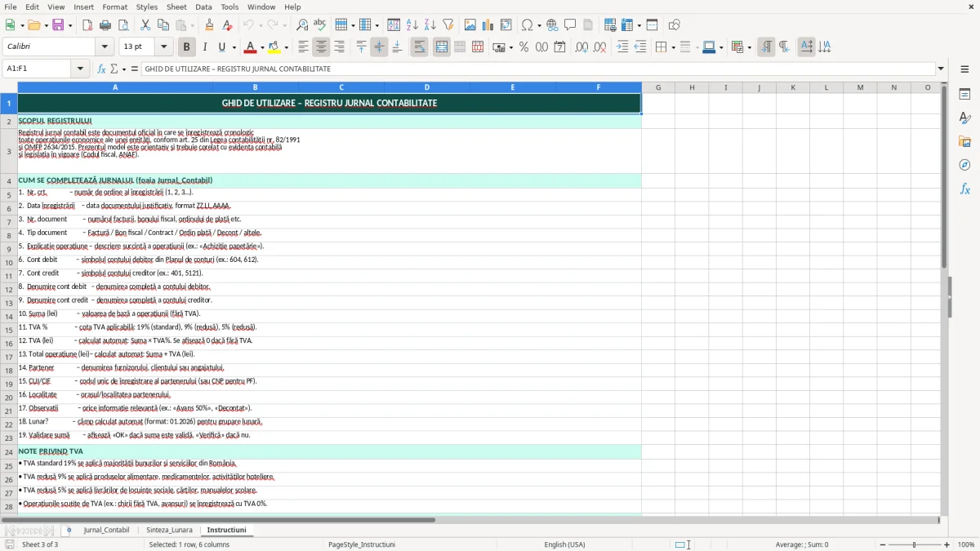
Task: Click the Cut scissors icon
Action: [x=145, y=25]
